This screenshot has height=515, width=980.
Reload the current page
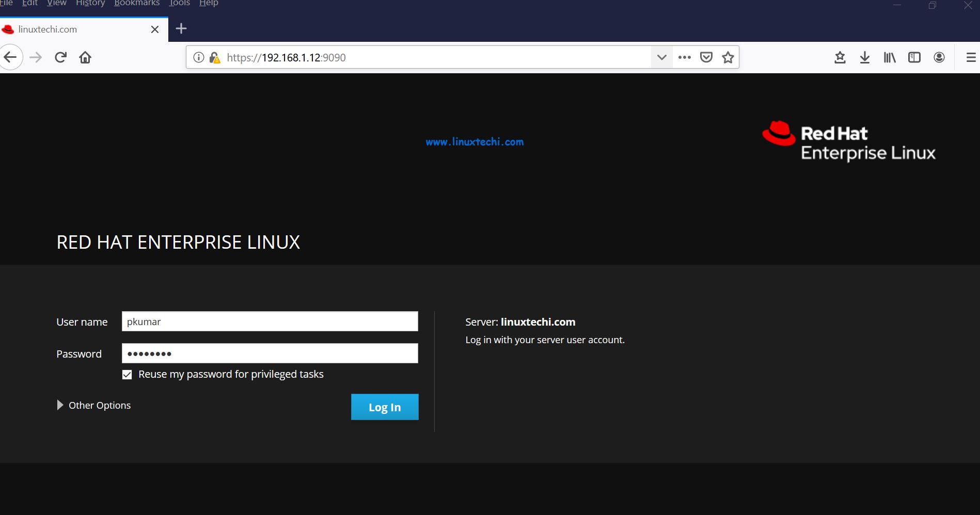[60, 57]
